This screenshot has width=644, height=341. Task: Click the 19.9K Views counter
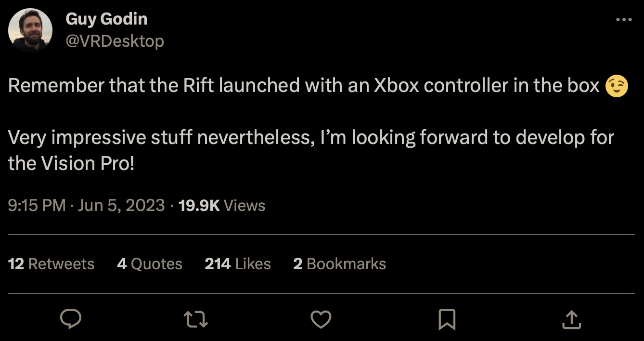tap(221, 205)
